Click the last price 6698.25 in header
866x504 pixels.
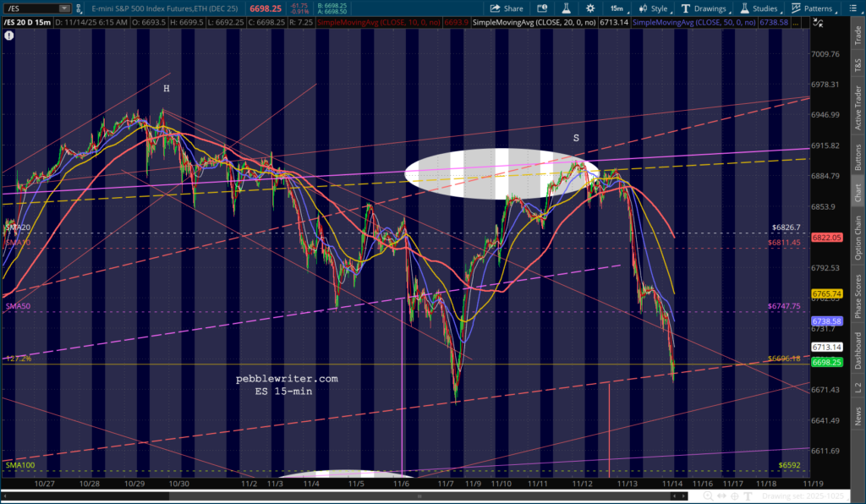pos(265,8)
